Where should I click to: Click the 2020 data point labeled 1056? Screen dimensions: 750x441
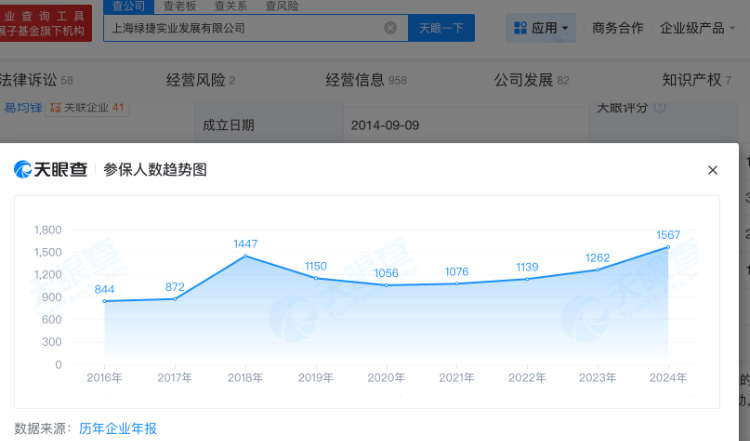point(386,285)
